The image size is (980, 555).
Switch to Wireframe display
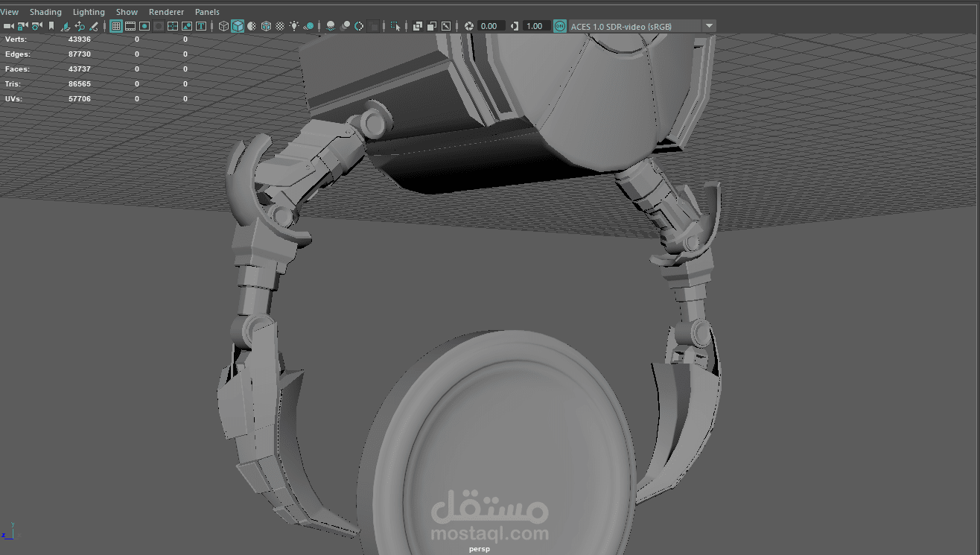223,26
